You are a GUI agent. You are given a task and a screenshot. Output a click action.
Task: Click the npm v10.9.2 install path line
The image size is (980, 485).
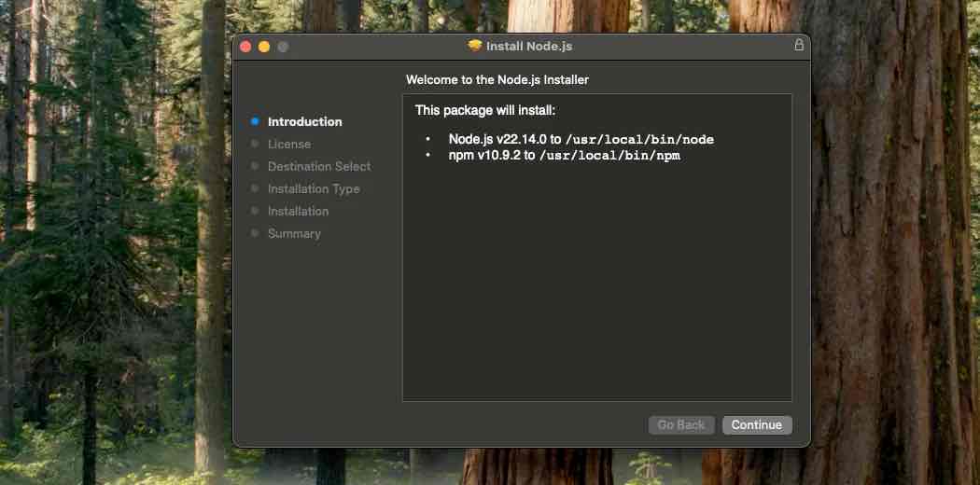tap(565, 156)
